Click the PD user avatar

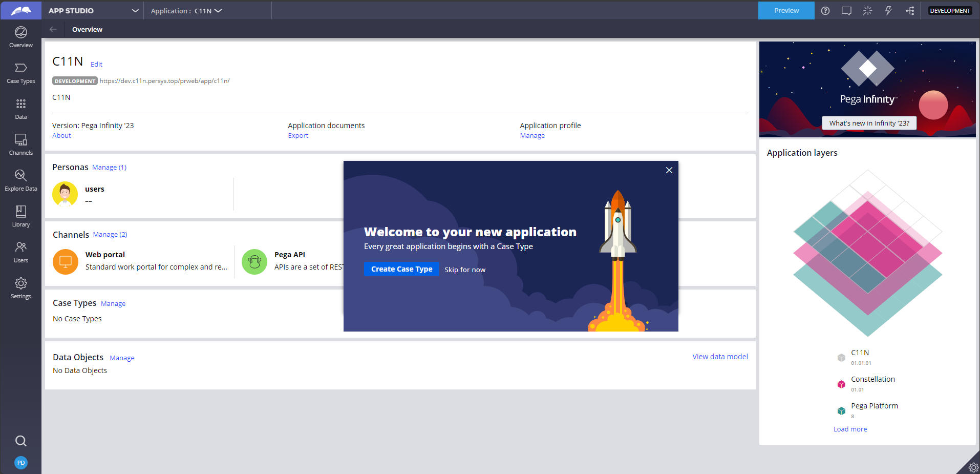(20, 463)
